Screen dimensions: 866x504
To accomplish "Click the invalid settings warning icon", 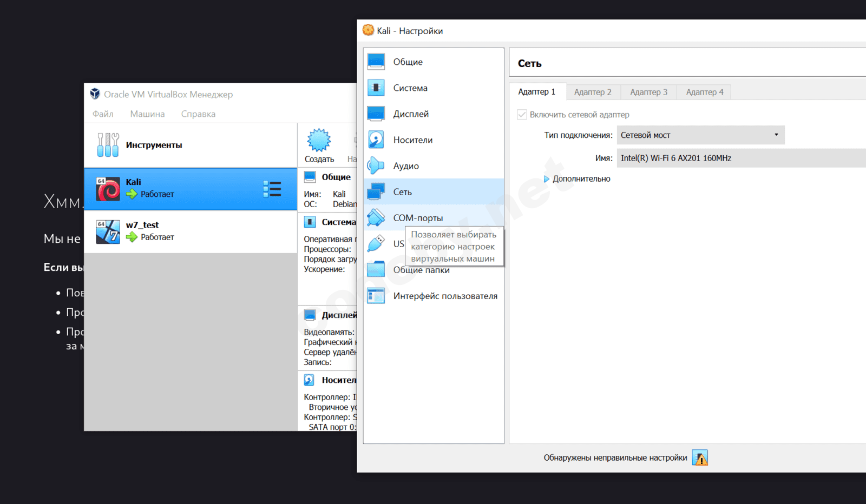I will pos(700,458).
